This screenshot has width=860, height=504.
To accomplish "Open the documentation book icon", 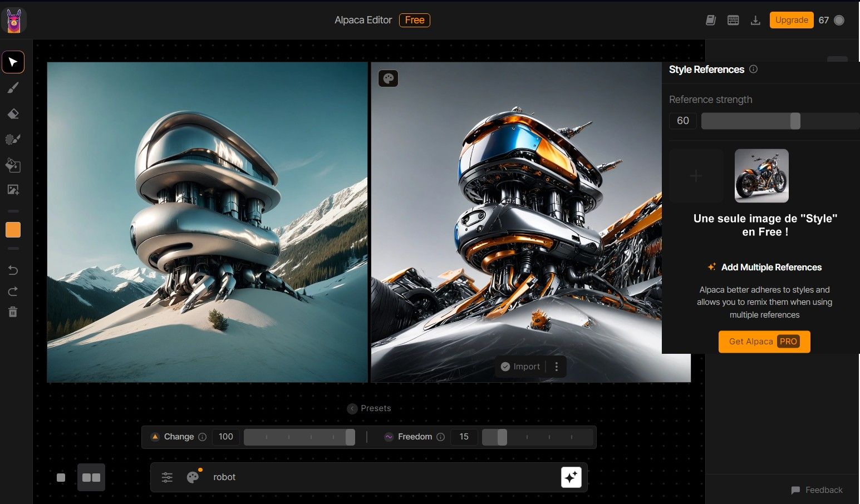I will (711, 20).
